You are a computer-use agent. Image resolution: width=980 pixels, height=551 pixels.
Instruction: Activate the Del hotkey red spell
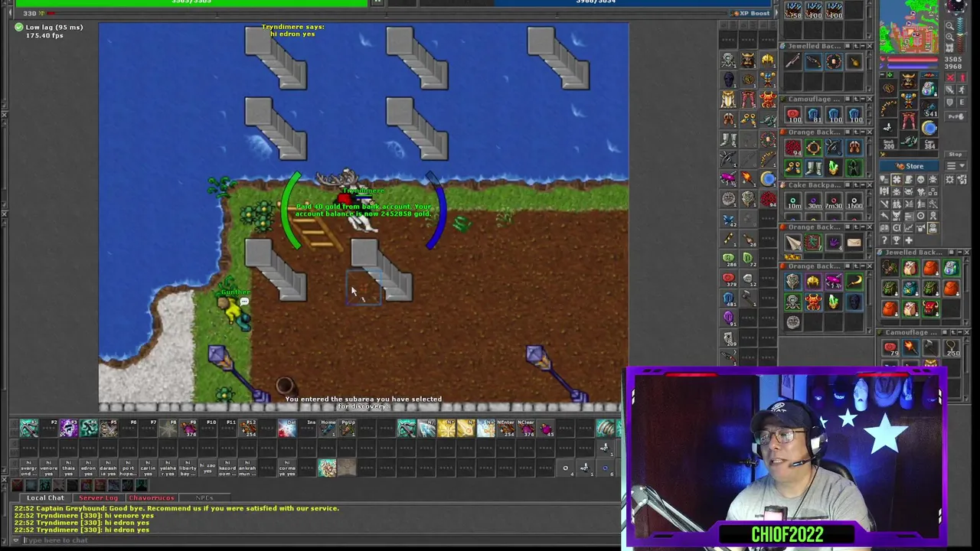pos(287,428)
